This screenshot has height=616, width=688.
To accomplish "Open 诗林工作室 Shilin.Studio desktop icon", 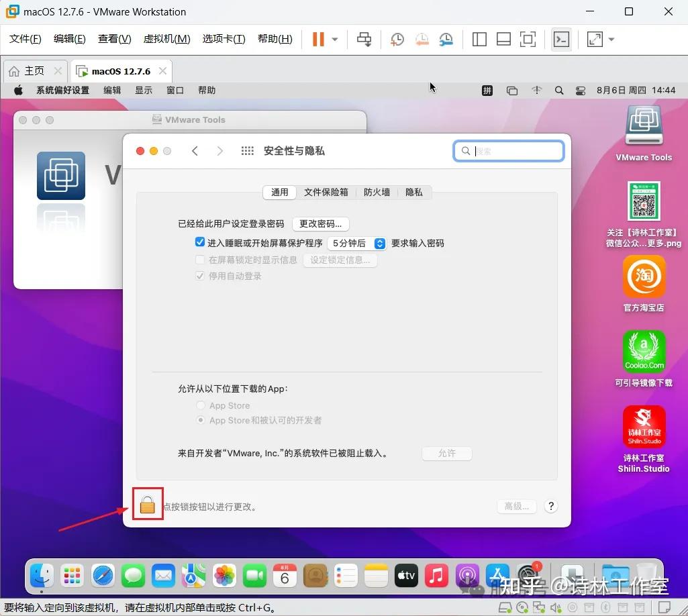I will (x=644, y=439).
